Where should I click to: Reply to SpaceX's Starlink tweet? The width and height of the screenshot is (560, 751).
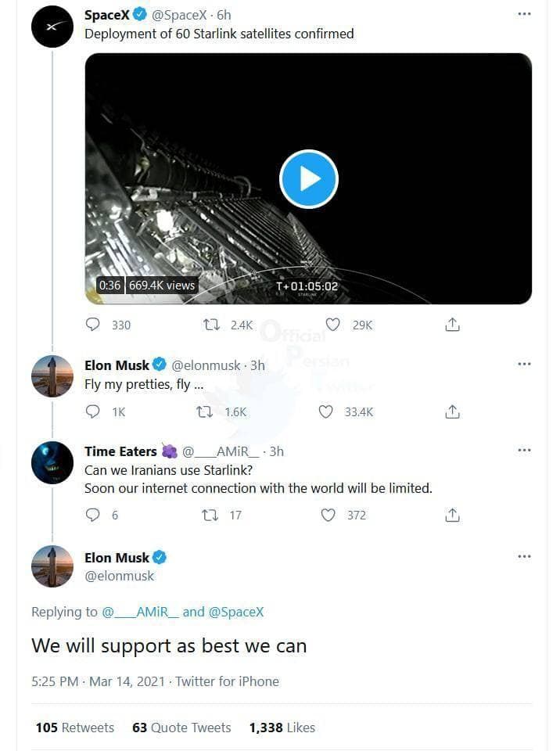tap(93, 325)
